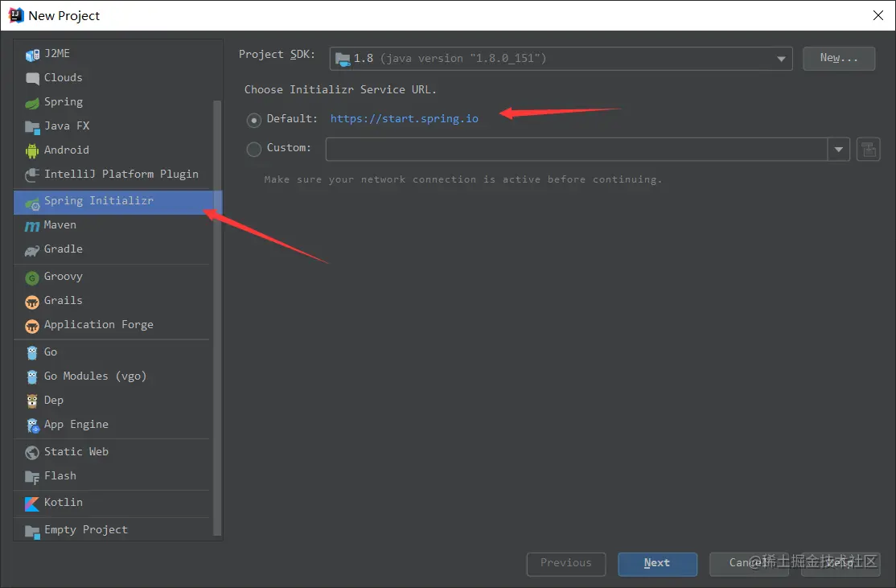
Task: Click the Next button
Action: (x=657, y=563)
